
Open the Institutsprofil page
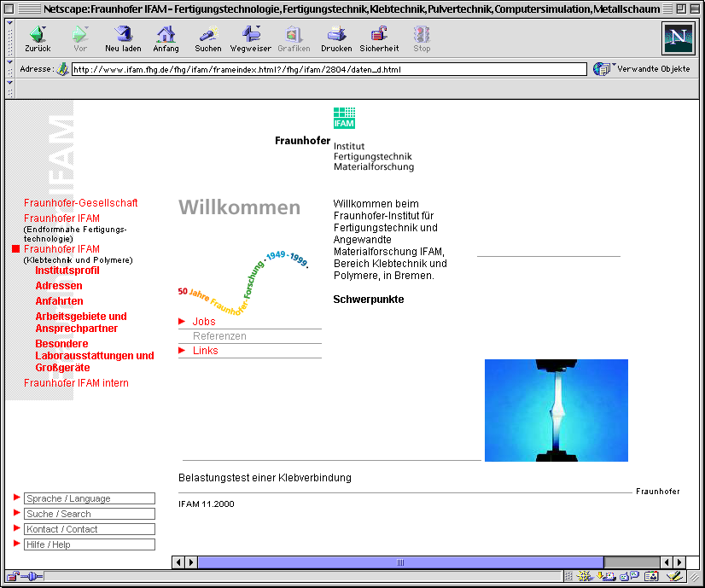[x=67, y=271]
